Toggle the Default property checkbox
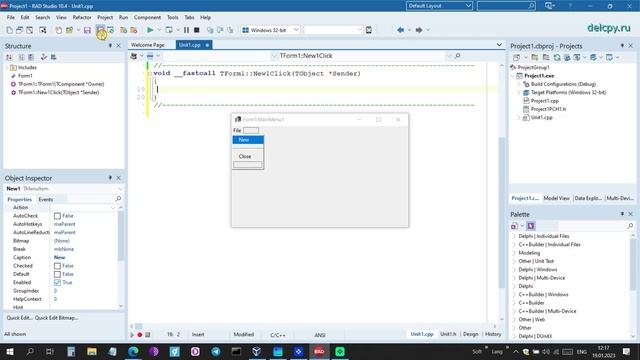 (57, 274)
